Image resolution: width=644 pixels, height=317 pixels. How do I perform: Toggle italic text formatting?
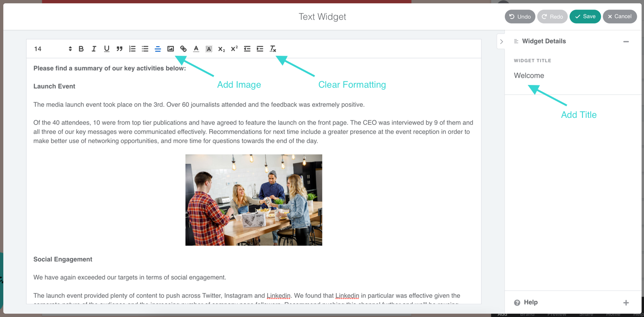(94, 49)
